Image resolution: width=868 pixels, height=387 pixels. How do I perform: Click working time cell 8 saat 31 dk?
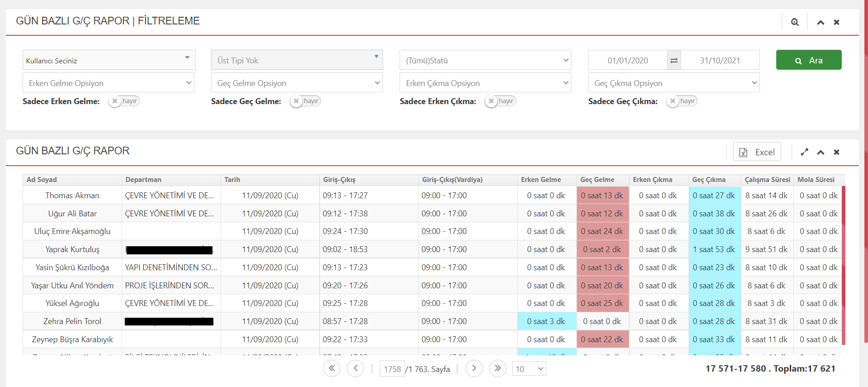(766, 321)
